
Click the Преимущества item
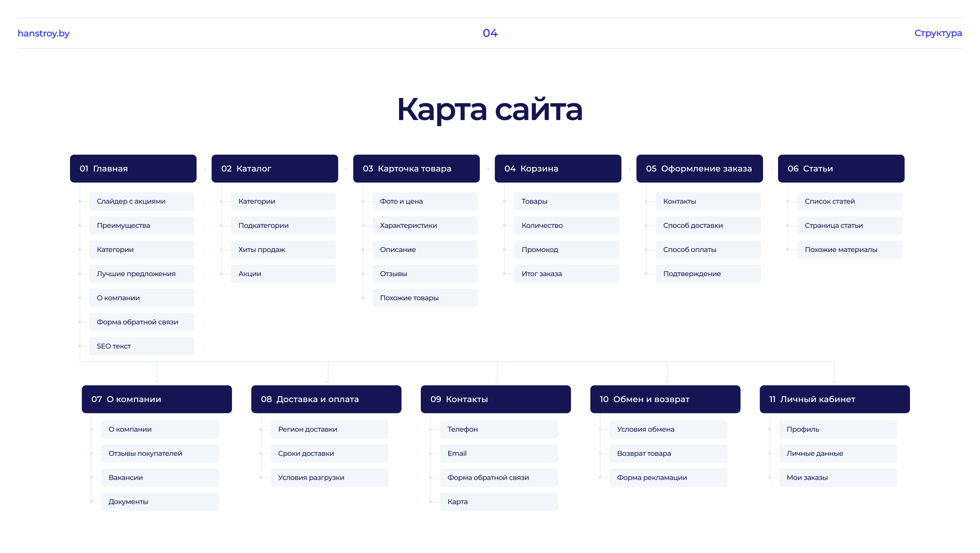pyautogui.click(x=141, y=225)
